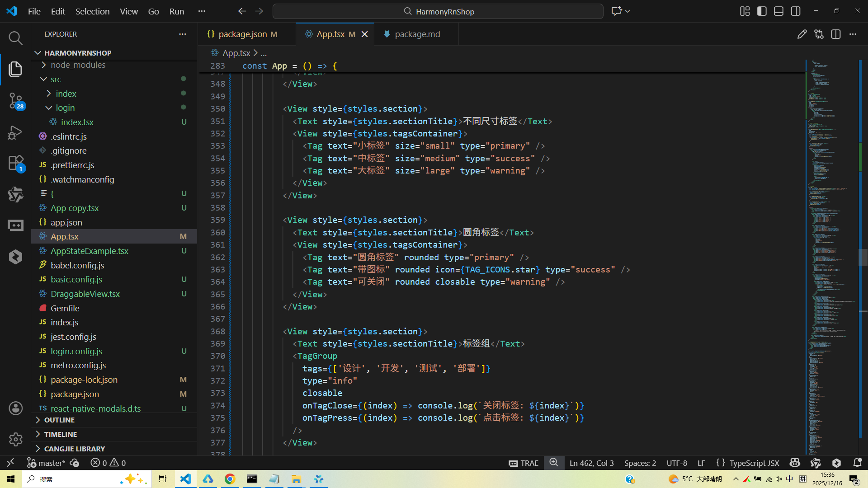Open the Selection menu
The height and width of the screenshot is (488, 868).
(92, 11)
